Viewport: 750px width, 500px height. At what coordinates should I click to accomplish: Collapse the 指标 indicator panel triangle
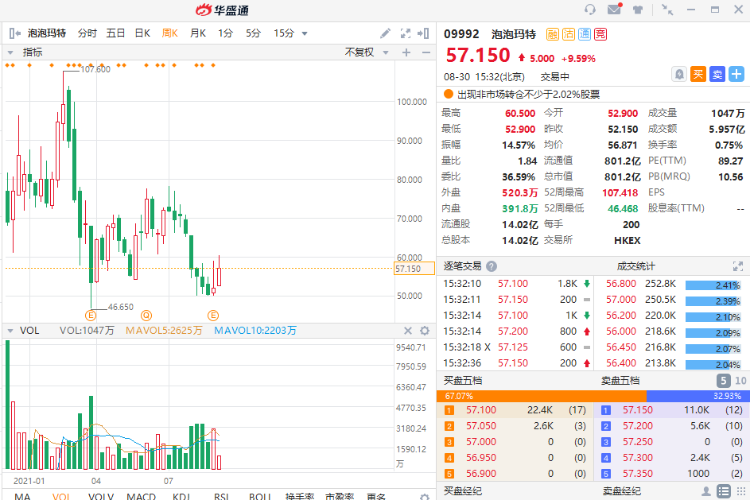[x=10, y=52]
